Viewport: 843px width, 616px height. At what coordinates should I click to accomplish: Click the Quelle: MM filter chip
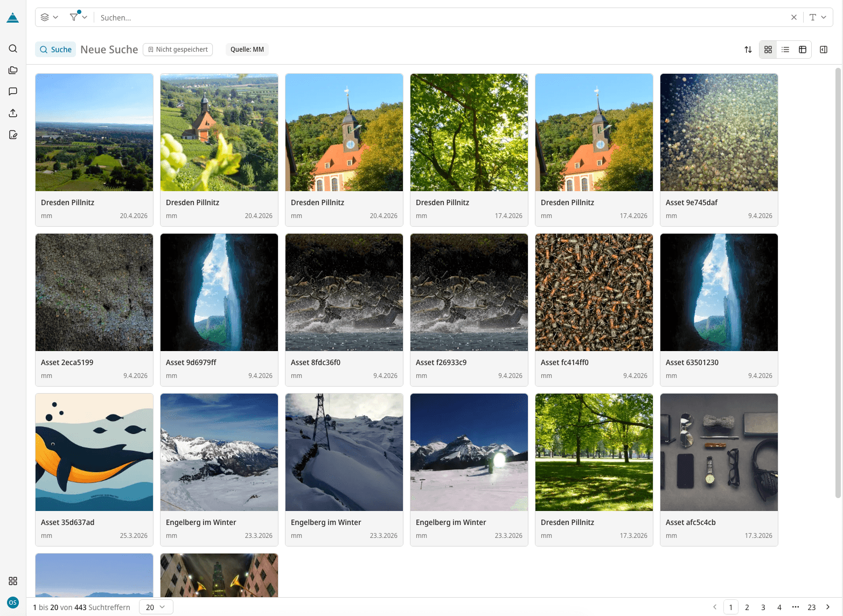tap(247, 50)
